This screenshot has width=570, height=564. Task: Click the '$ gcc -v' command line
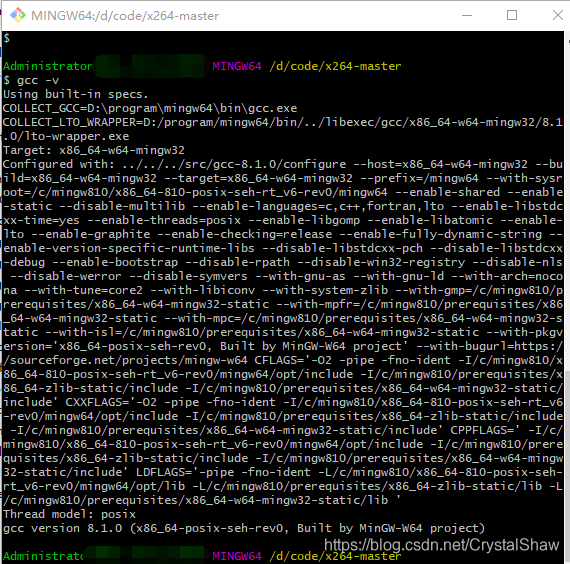(31, 80)
